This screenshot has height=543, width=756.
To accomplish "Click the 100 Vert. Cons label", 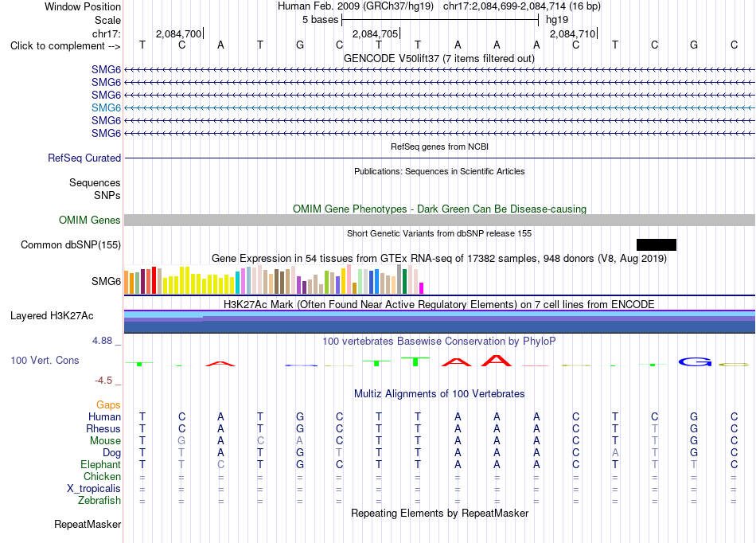I will click(45, 360).
